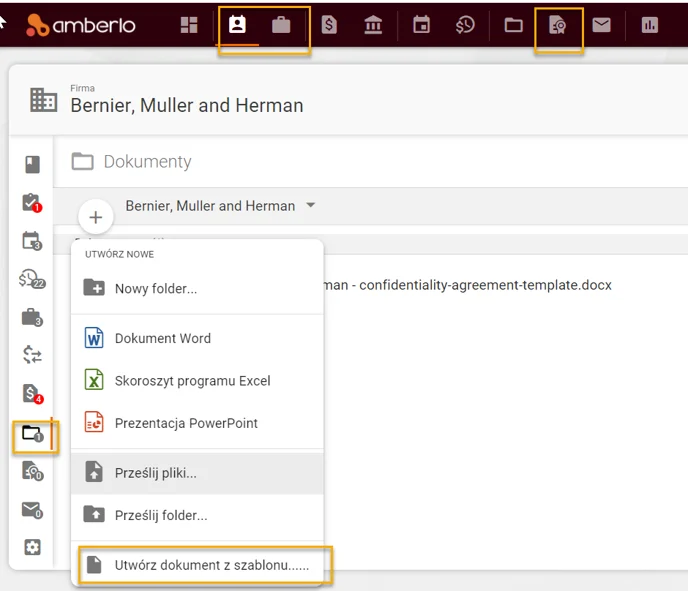This screenshot has height=591, width=688.
Task: Choose Prześlij pliki... to upload files
Action: (197, 473)
